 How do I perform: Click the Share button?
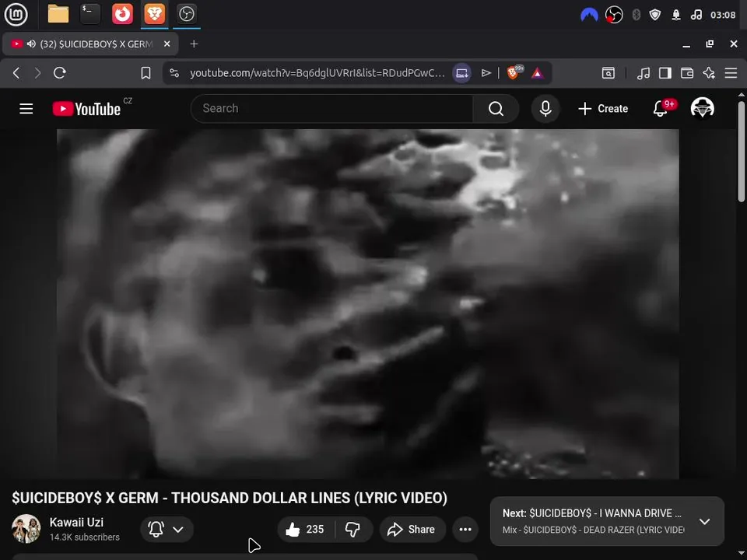click(x=412, y=529)
